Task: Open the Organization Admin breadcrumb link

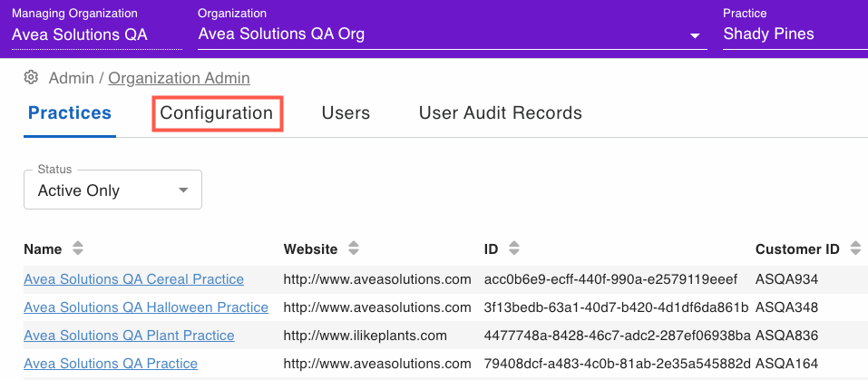Action: coord(179,78)
